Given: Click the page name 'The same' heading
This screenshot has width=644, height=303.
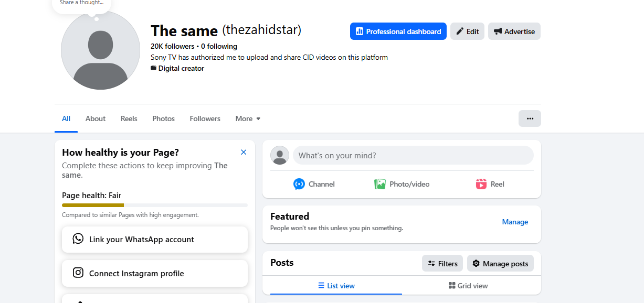Looking at the screenshot, I should click(x=184, y=31).
